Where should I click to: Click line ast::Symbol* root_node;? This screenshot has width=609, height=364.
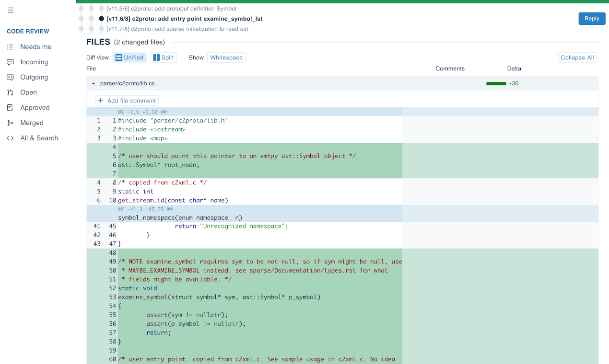coord(158,165)
